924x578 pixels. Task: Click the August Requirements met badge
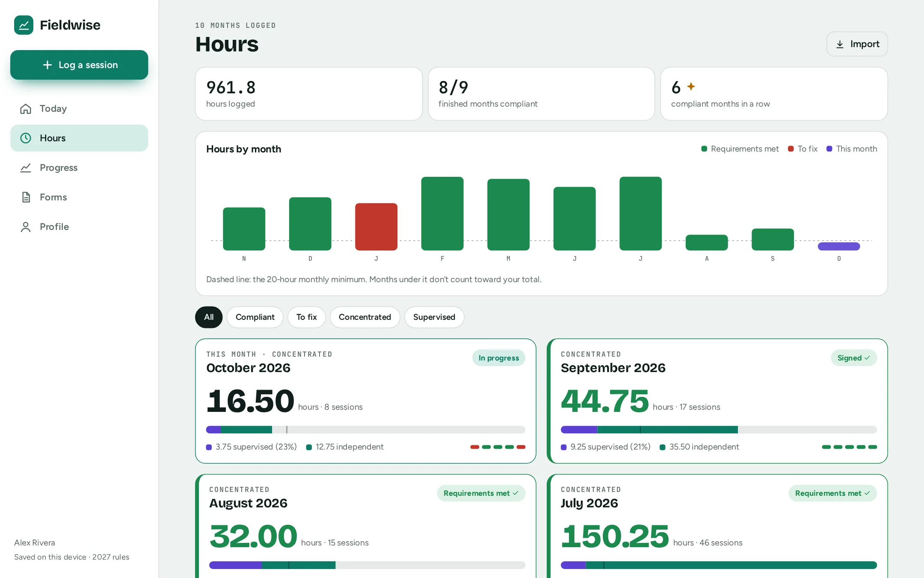point(481,493)
